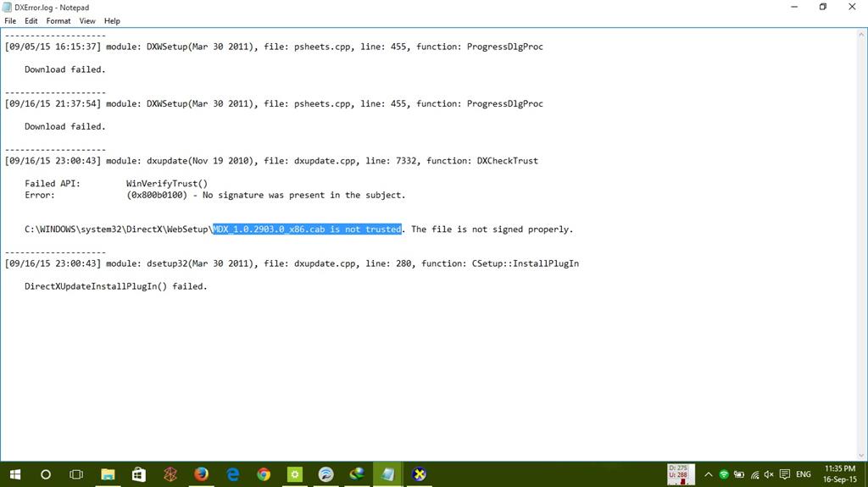Open the Action Center notifications icon
868x487 pixels.
point(784,474)
